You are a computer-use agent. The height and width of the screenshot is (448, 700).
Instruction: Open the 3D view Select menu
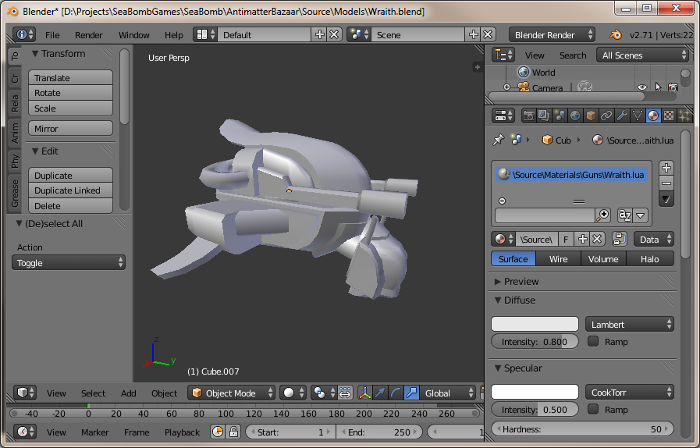(x=93, y=393)
